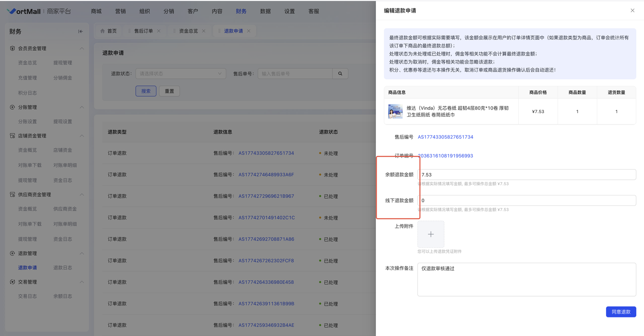Collapse the 店铺资金管理 section

point(82,136)
